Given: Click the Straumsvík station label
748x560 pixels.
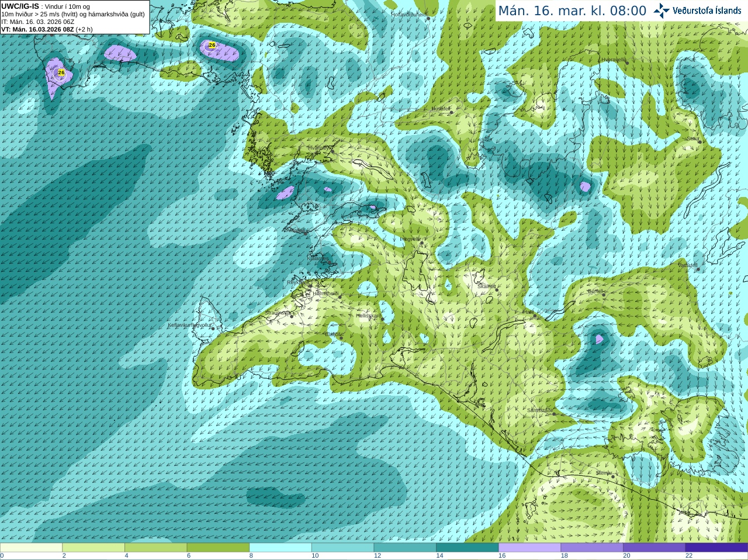Looking at the screenshot, I should [x=277, y=313].
